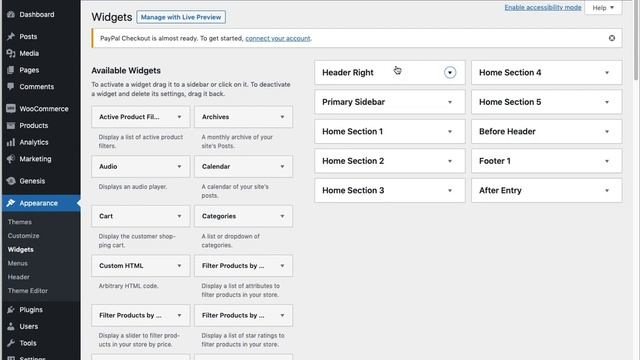Click Enable accessibility mode link
This screenshot has height=360, width=640.
pos(542,7)
